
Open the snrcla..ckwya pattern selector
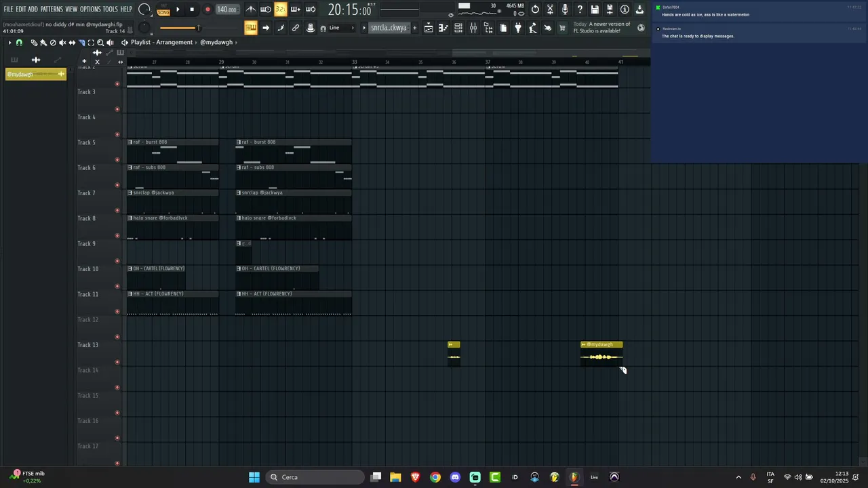click(389, 28)
